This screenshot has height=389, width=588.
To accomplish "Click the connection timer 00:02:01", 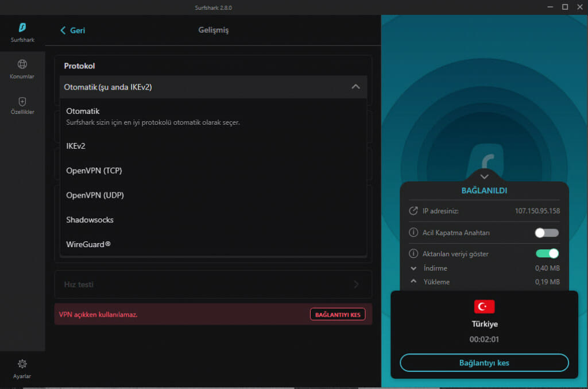I will [484, 339].
